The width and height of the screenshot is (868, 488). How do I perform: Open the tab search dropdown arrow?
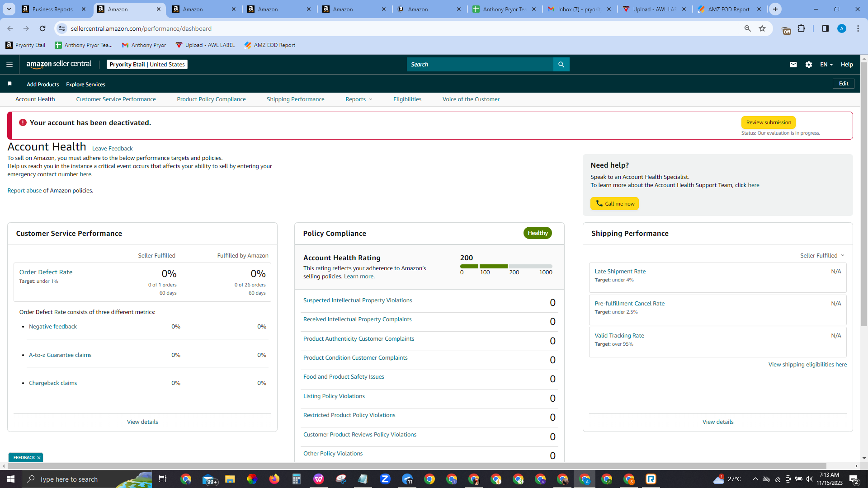point(9,9)
